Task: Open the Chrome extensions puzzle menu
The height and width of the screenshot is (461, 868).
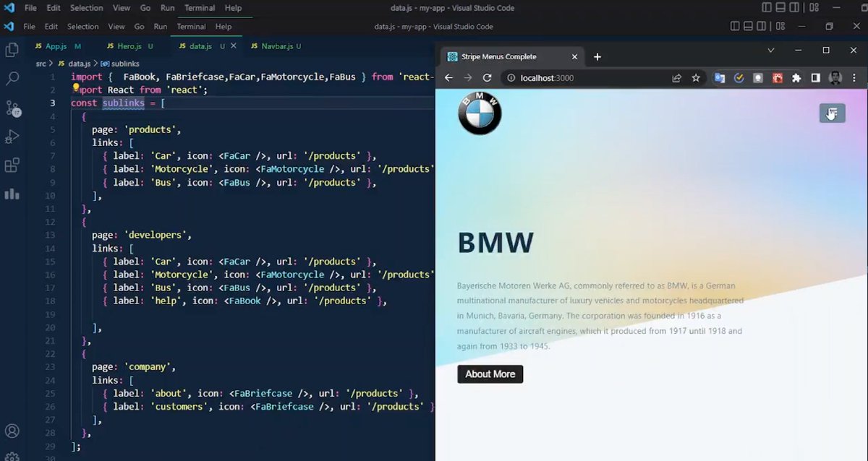Action: 796,78
